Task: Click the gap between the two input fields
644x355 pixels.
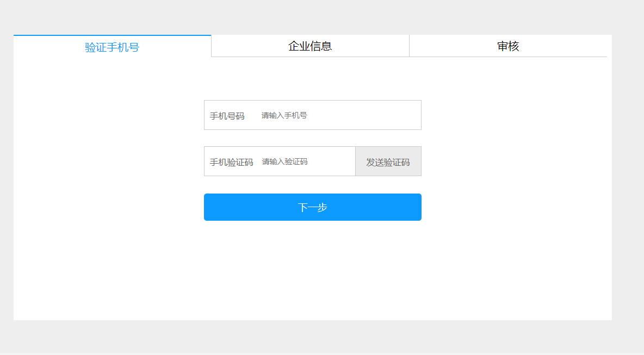Action: click(312, 138)
